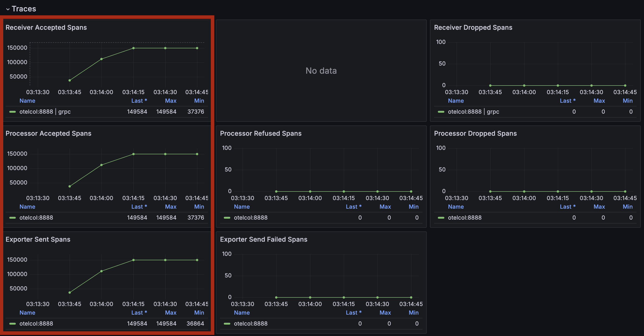
Task: Click Min value 36864 in Exporter Sent Spans
Action: point(195,324)
